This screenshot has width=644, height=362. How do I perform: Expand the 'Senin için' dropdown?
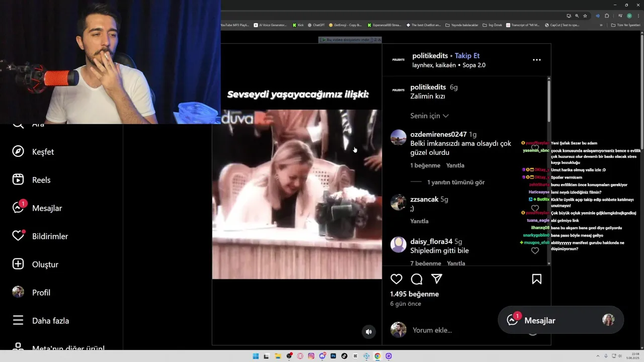pos(429,116)
